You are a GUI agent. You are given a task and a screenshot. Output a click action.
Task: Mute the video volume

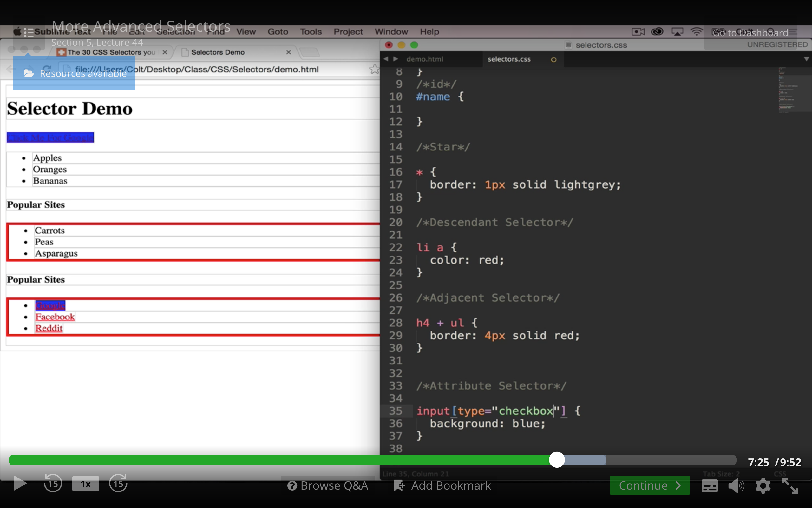736,486
